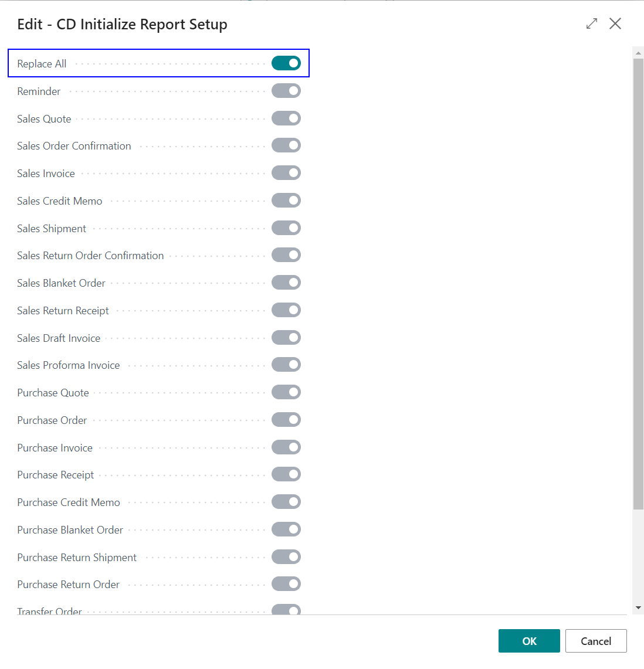This screenshot has width=644, height=669.
Task: Toggle the Sales Quote switch
Action: [x=286, y=118]
